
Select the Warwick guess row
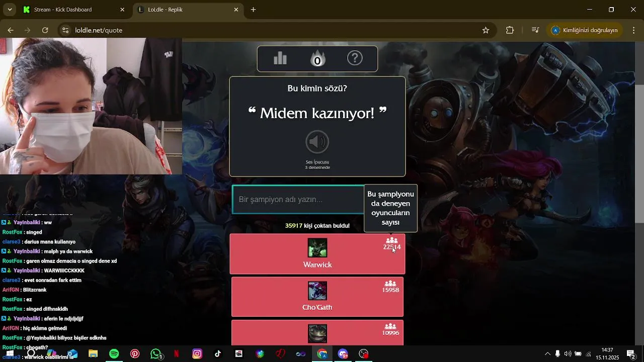tap(317, 254)
